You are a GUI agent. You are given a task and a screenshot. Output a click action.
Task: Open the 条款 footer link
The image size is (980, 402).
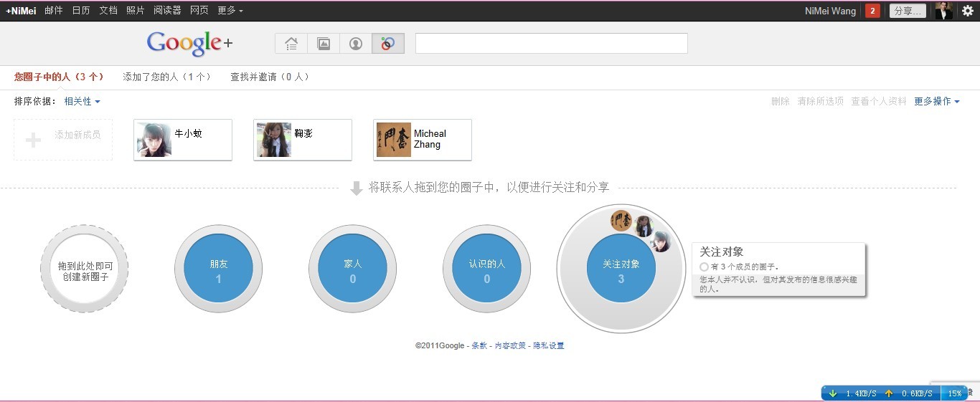479,345
